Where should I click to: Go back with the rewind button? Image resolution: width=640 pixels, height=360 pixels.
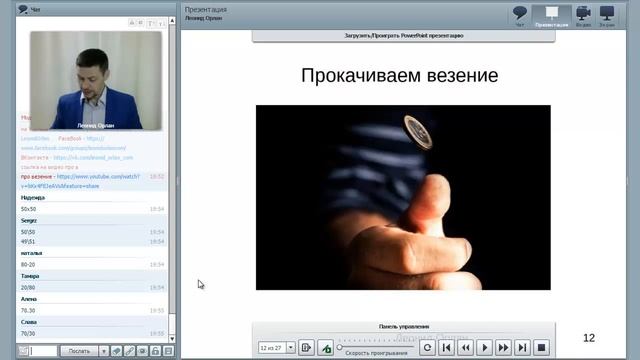point(465,348)
